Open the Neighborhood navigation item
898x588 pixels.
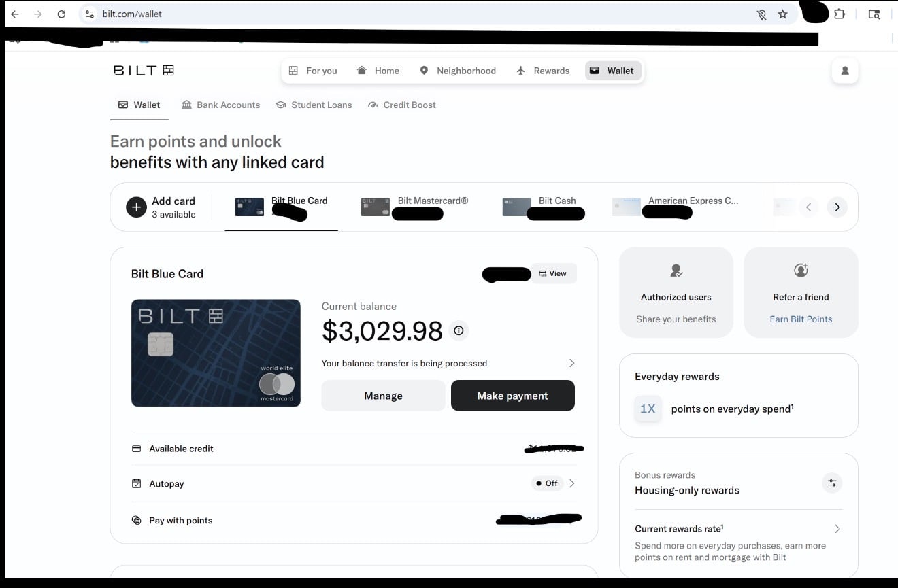[x=458, y=71]
